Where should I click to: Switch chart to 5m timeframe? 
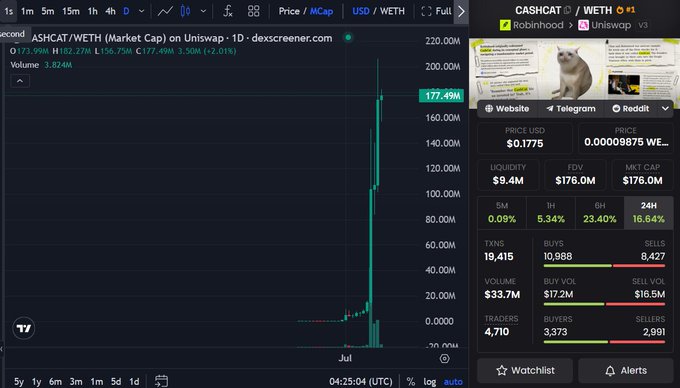click(48, 11)
